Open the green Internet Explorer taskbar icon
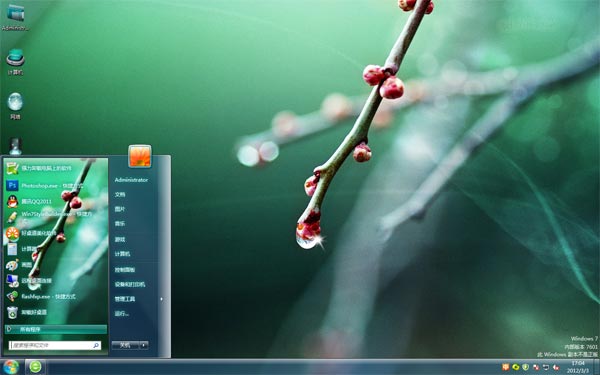This screenshot has height=375, width=600. click(x=35, y=367)
